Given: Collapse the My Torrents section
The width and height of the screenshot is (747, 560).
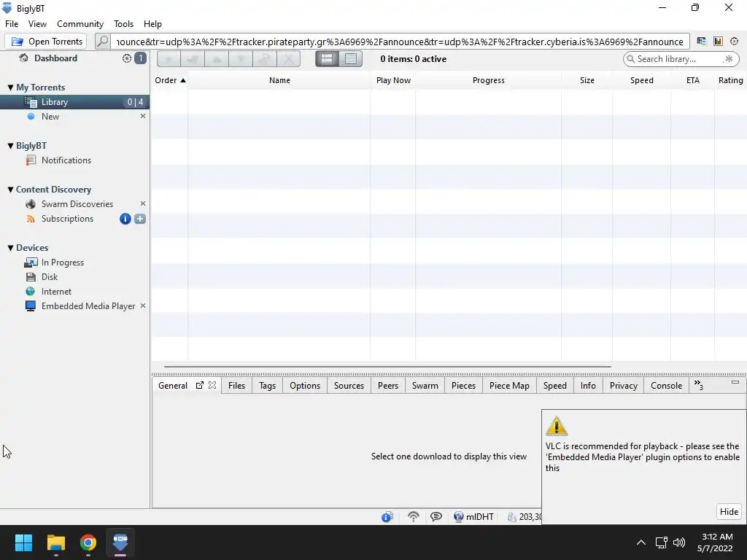Looking at the screenshot, I should pyautogui.click(x=10, y=87).
